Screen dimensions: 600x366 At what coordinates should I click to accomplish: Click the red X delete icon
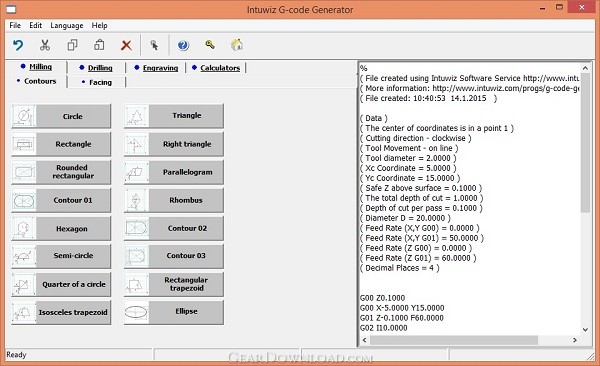pyautogui.click(x=126, y=45)
